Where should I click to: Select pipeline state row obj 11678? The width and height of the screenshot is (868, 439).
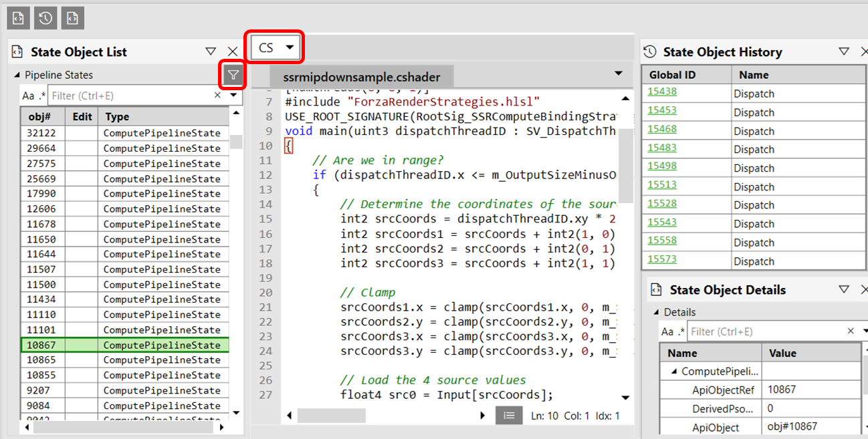click(x=125, y=224)
